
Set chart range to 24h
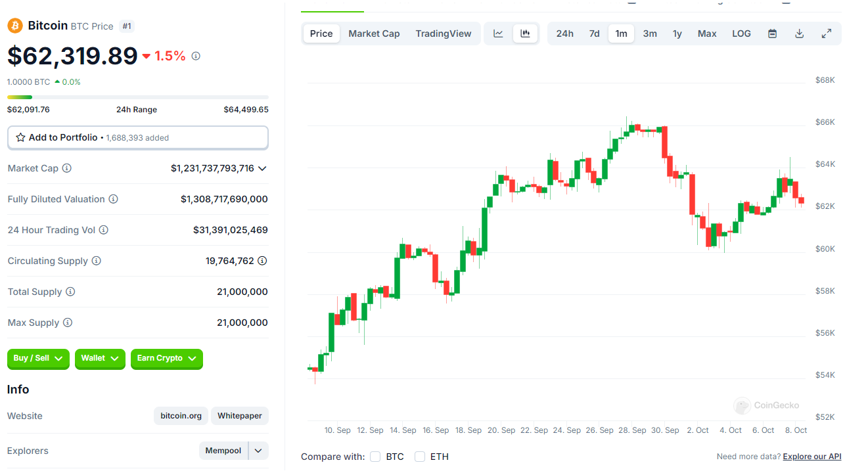tap(565, 34)
